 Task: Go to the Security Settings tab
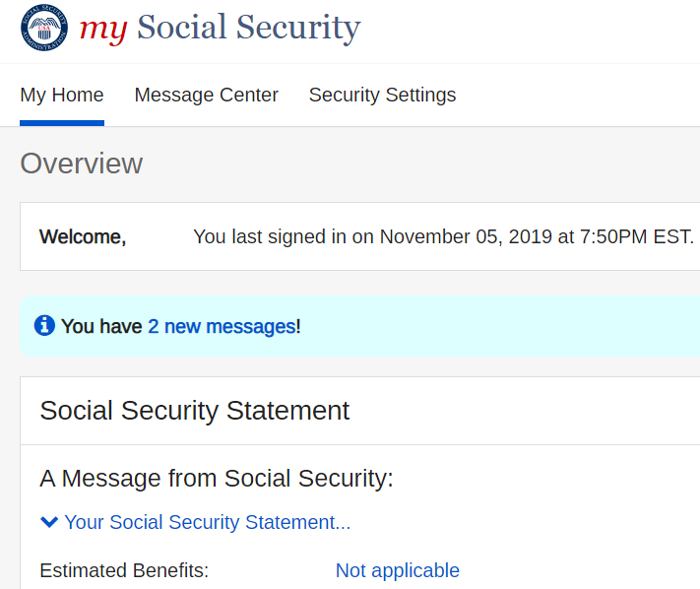(383, 96)
